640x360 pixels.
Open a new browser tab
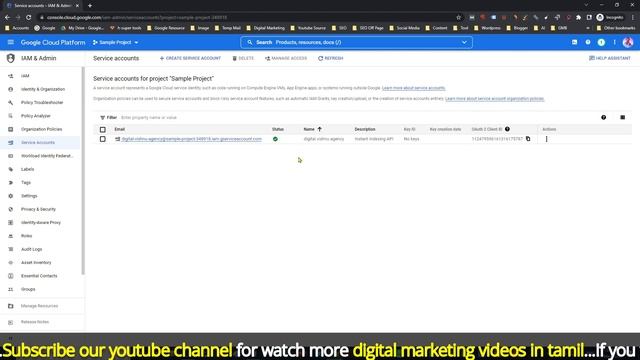click(x=90, y=6)
